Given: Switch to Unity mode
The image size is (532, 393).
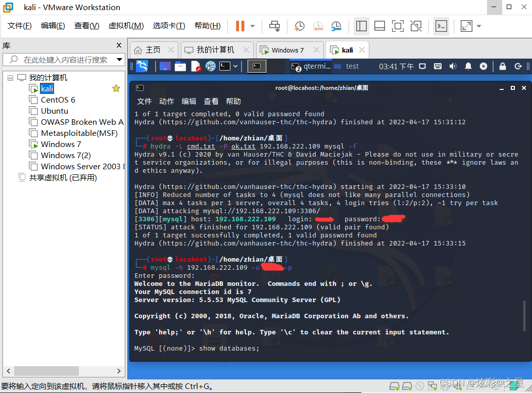Looking at the screenshot, I should tap(416, 26).
